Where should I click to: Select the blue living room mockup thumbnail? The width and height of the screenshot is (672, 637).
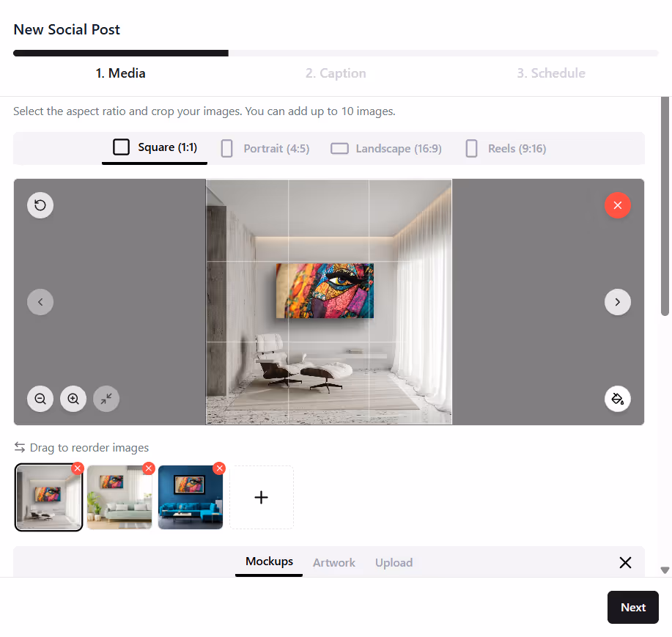coord(190,497)
